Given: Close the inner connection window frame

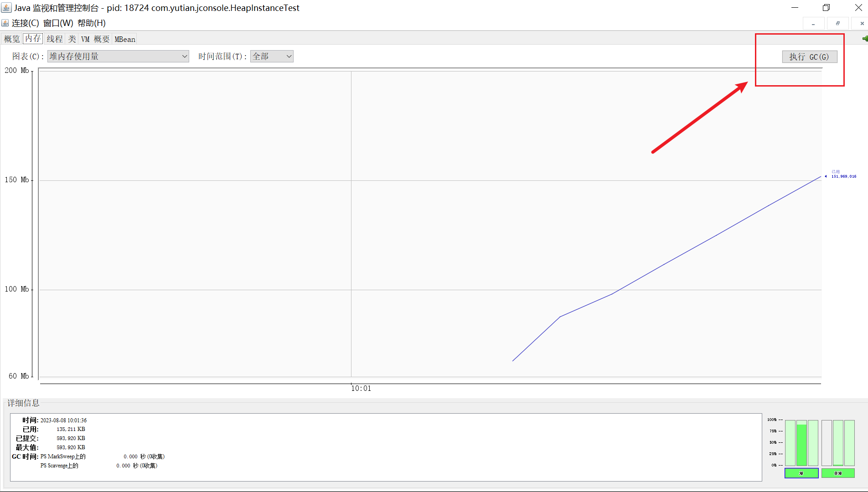Looking at the screenshot, I should (x=862, y=23).
